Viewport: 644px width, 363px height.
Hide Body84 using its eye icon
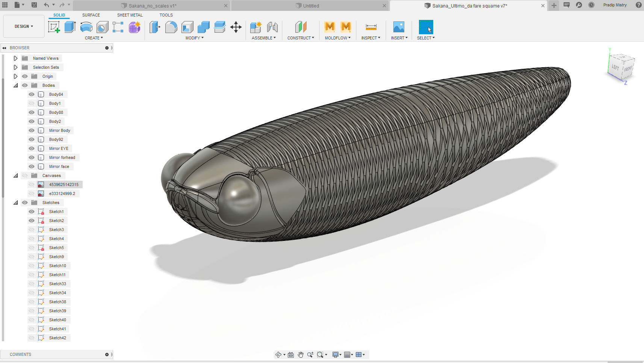point(32,94)
